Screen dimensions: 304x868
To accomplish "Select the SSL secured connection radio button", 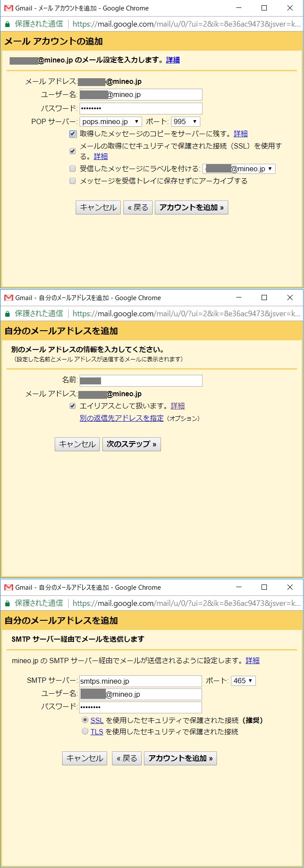I will click(x=85, y=720).
